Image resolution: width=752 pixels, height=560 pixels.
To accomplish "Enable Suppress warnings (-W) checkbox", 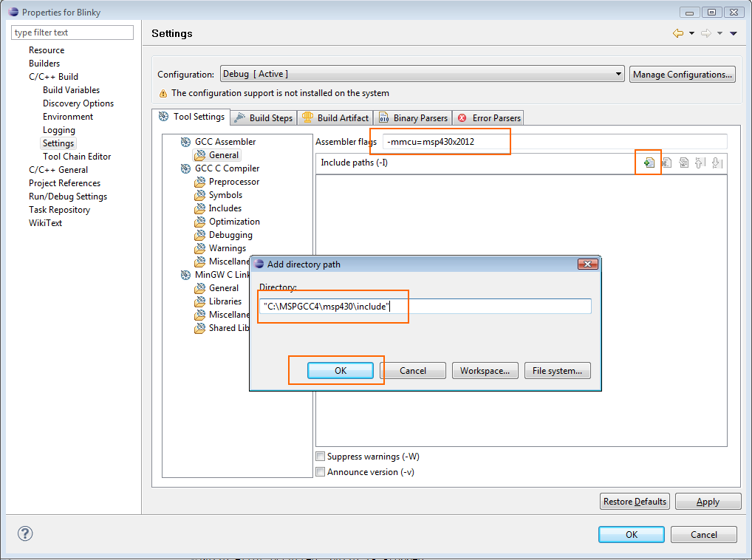I will (321, 457).
